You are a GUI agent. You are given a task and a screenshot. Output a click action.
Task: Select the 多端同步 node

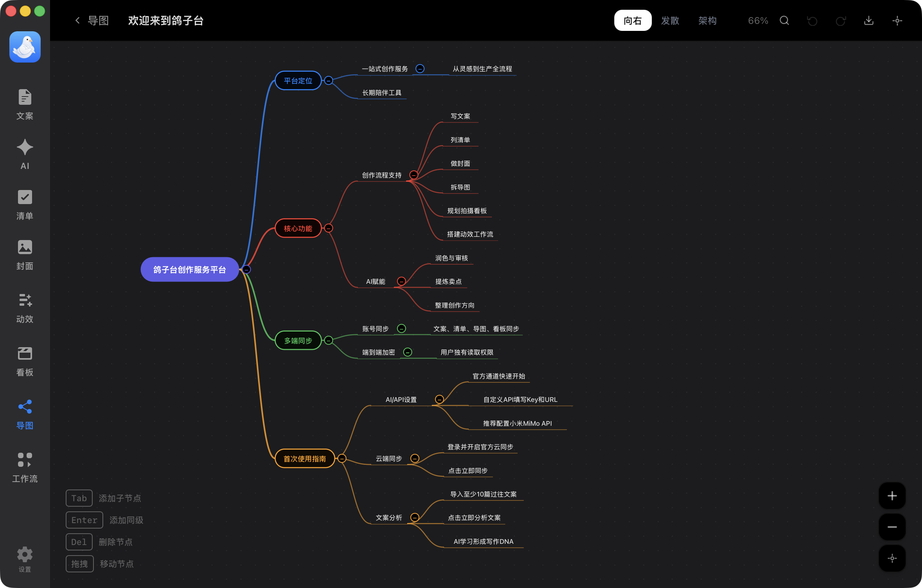point(298,341)
